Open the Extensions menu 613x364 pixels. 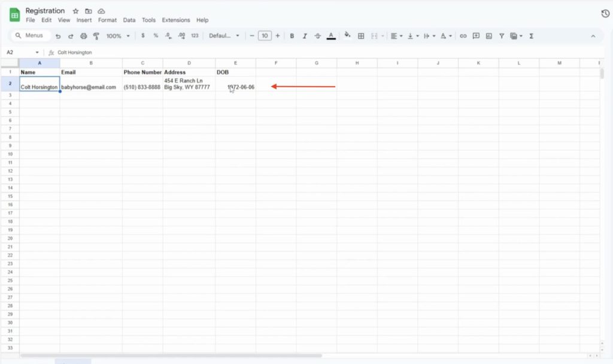click(x=176, y=20)
